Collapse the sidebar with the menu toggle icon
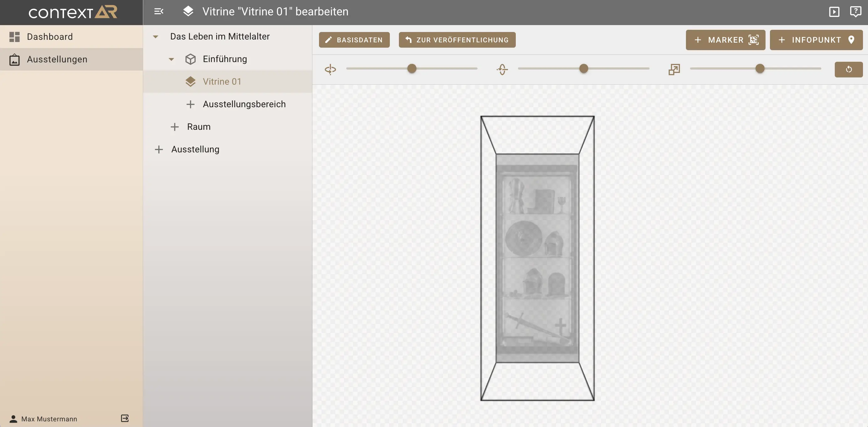This screenshot has width=868, height=427. coord(158,12)
